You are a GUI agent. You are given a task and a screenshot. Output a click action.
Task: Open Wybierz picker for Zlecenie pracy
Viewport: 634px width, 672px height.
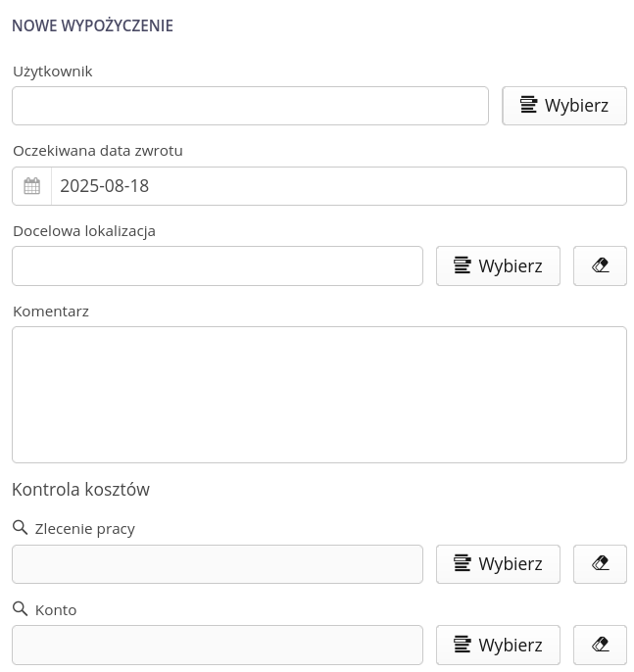pos(498,563)
